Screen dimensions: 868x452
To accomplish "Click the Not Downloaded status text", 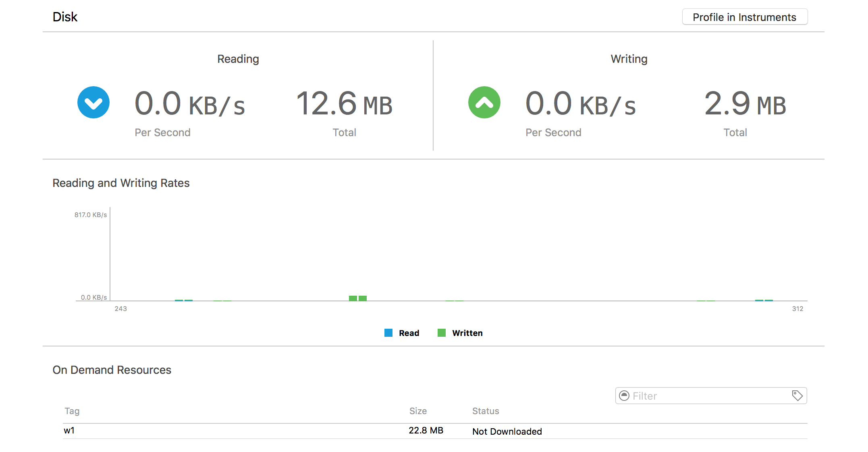I will point(507,431).
